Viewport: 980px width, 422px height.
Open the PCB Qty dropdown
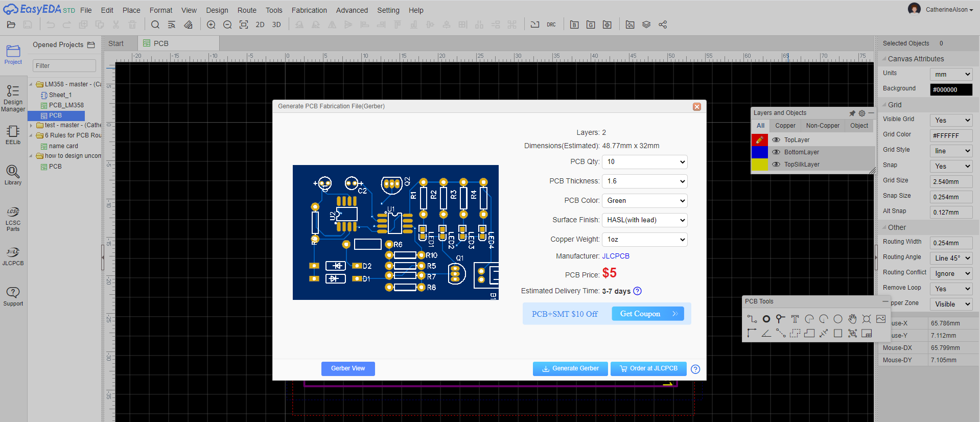[x=644, y=162]
